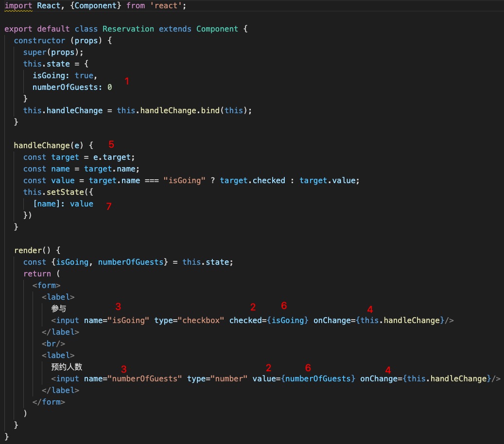Click the 'const name = target.name;' line
Viewport: 504px width, 444px height.
(81, 169)
